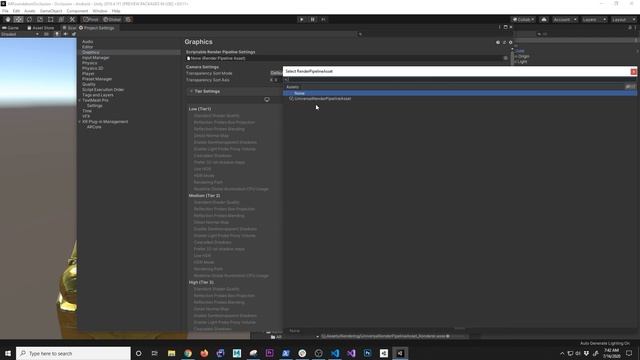Select None in asset picker list
The width and height of the screenshot is (640, 360).
pos(460,93)
